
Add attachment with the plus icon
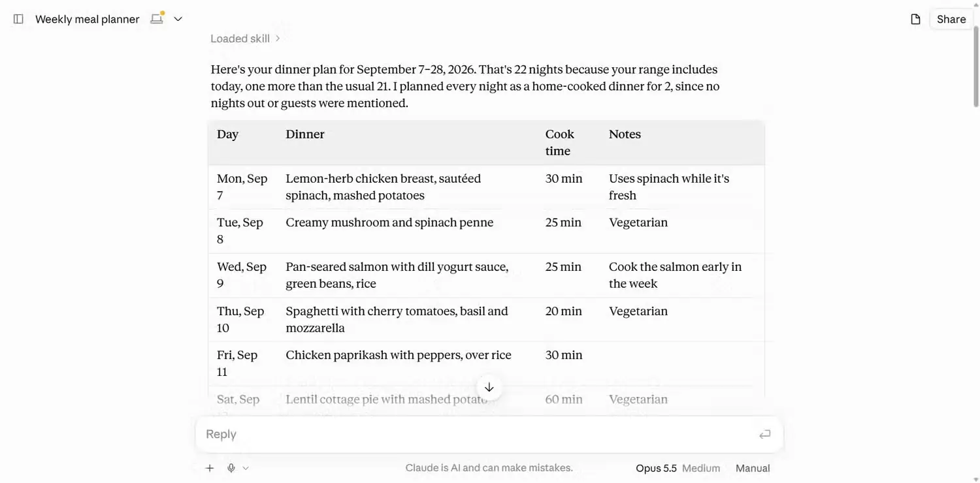[210, 468]
